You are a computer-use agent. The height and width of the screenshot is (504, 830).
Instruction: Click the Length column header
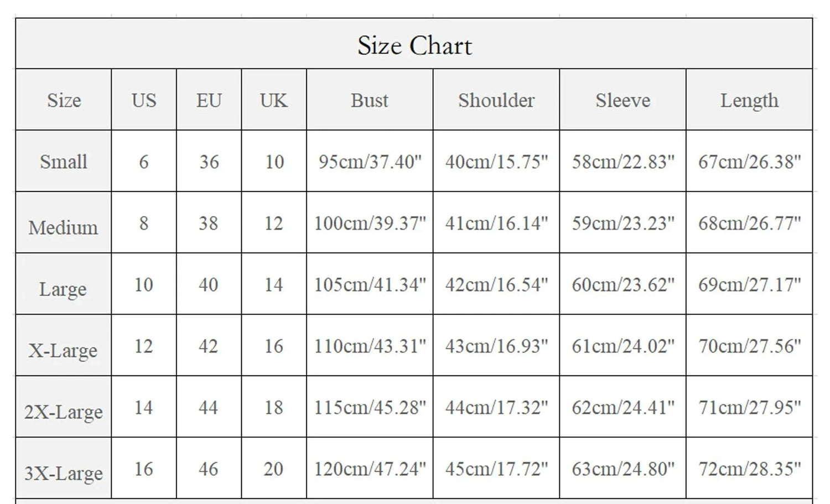pos(749,100)
